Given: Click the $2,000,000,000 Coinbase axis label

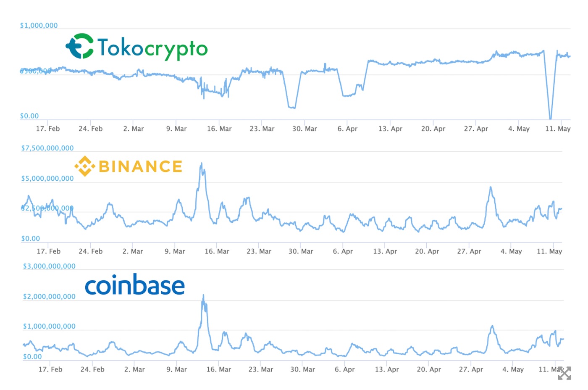Looking at the screenshot, I should 49,297.
